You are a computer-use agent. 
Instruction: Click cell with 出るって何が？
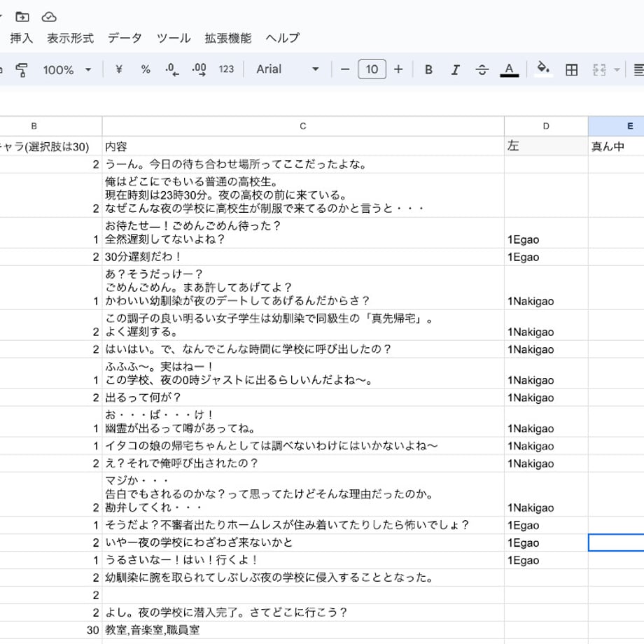pos(303,398)
